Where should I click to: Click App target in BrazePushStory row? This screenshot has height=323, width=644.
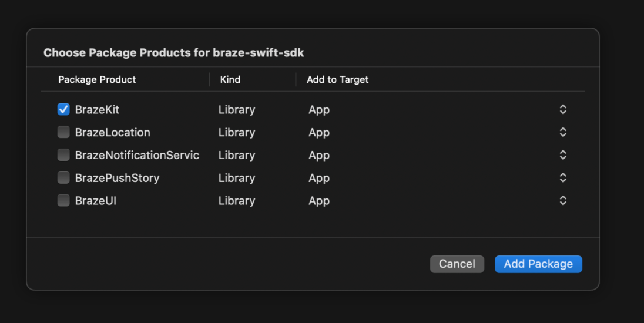pos(319,179)
